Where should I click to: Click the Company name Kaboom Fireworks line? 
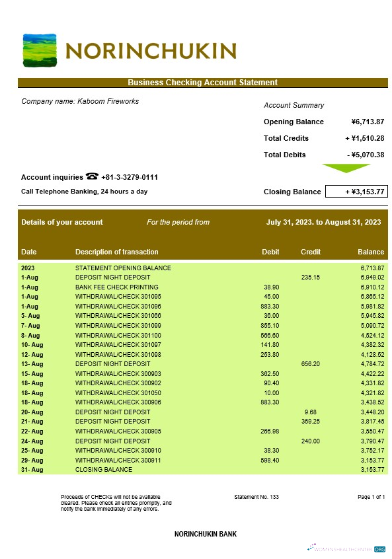[x=80, y=101]
